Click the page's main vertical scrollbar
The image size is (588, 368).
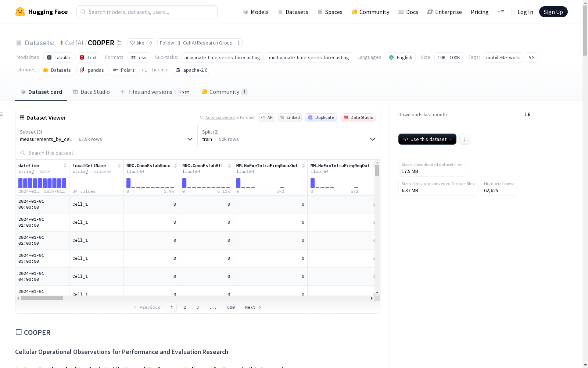coord(585,31)
